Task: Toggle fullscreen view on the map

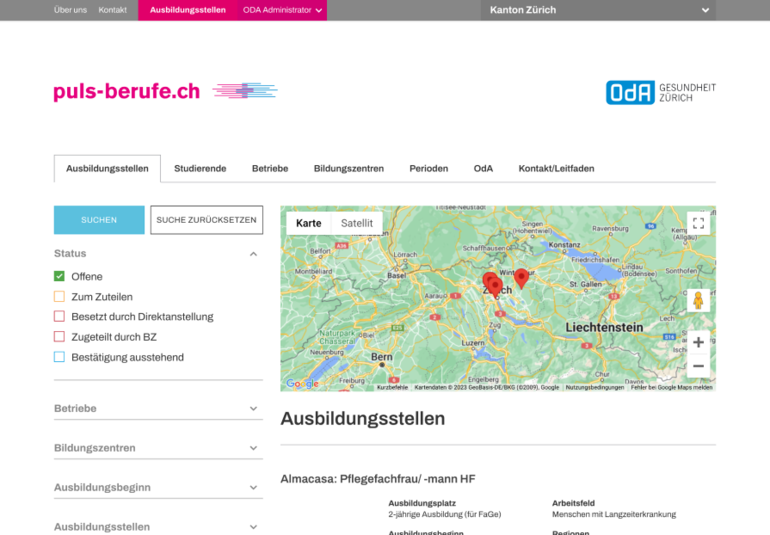Action: click(x=698, y=223)
